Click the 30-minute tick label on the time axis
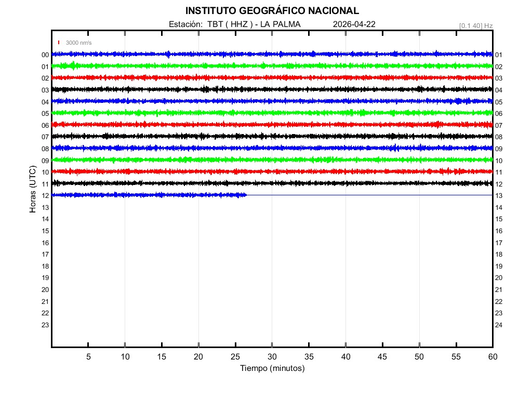 click(272, 357)
